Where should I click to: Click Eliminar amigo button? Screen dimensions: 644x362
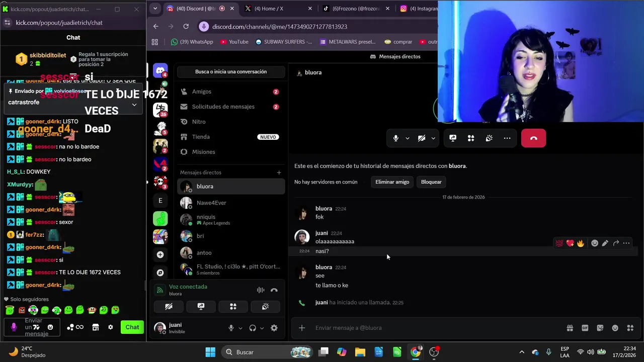pyautogui.click(x=392, y=182)
